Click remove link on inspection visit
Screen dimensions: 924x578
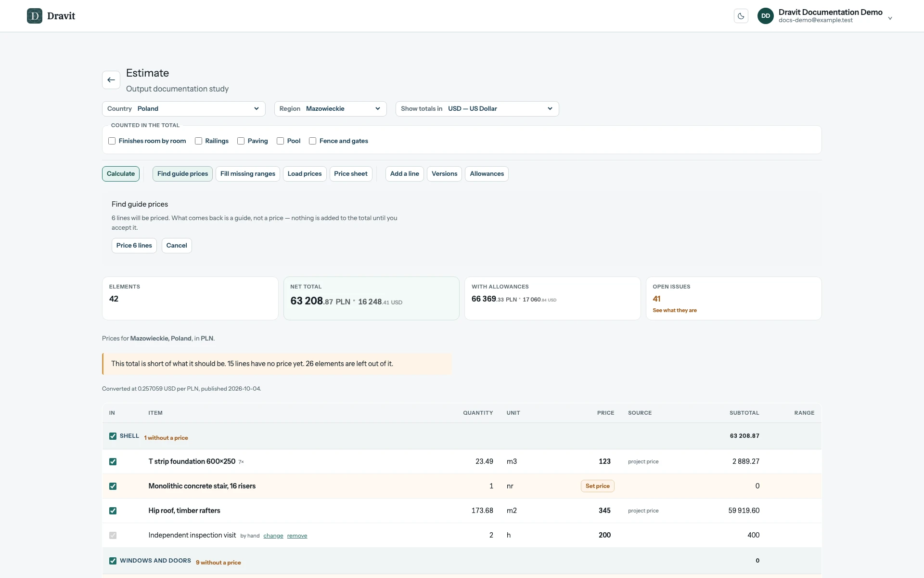tap(297, 536)
